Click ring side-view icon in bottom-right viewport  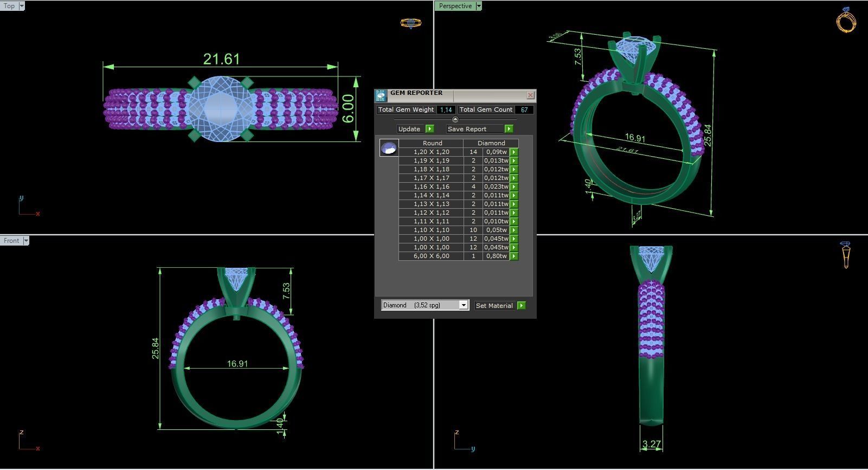coord(846,255)
